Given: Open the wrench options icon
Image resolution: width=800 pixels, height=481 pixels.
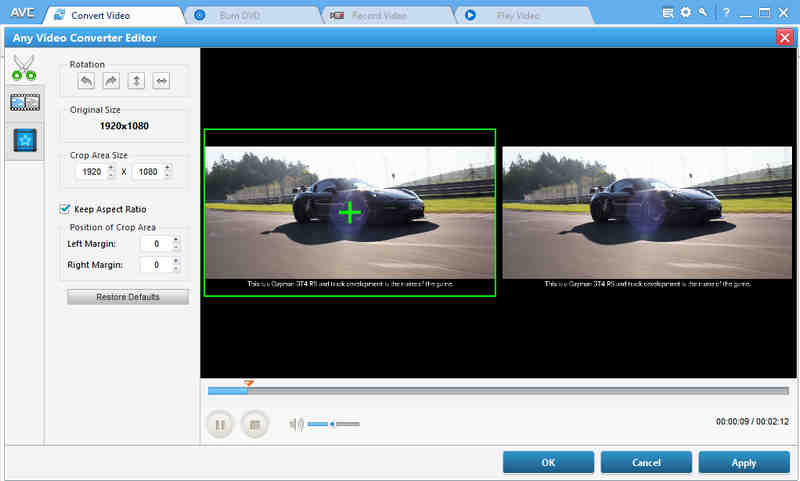Looking at the screenshot, I should [703, 12].
